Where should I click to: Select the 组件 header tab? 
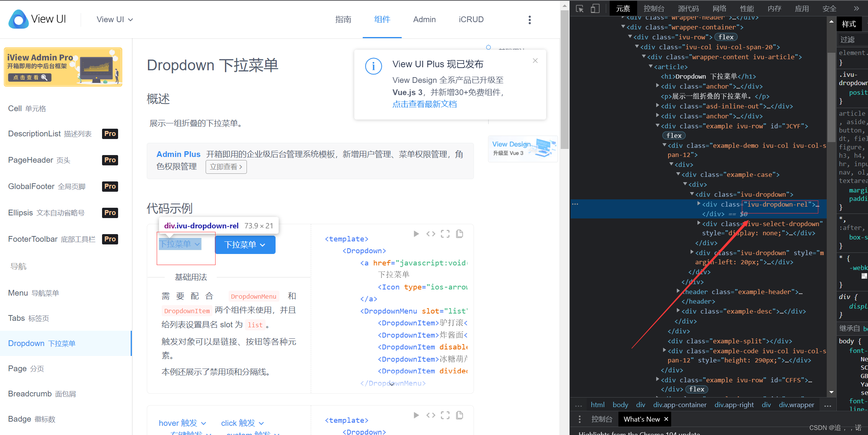pyautogui.click(x=382, y=19)
